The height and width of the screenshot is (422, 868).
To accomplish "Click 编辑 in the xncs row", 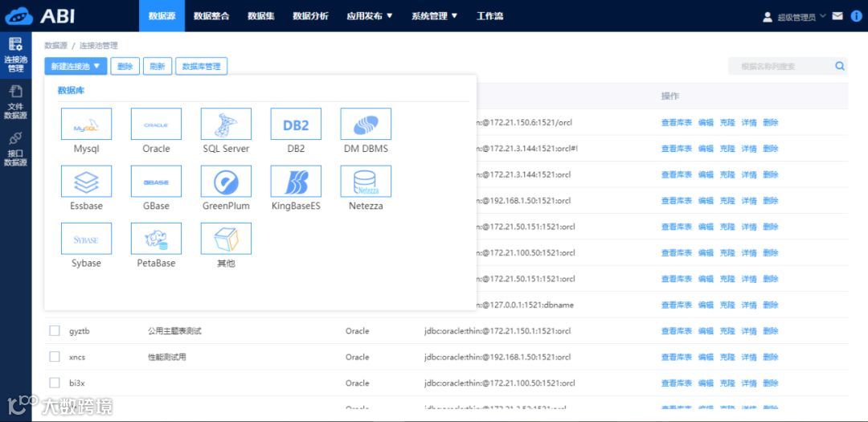I will coord(706,357).
